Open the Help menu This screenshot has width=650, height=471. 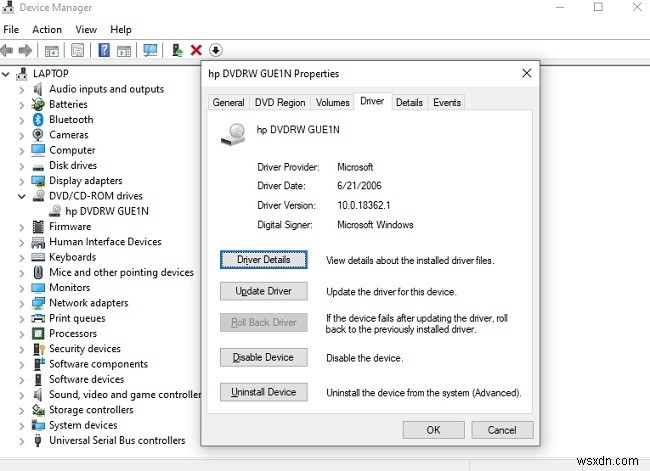tap(121, 30)
